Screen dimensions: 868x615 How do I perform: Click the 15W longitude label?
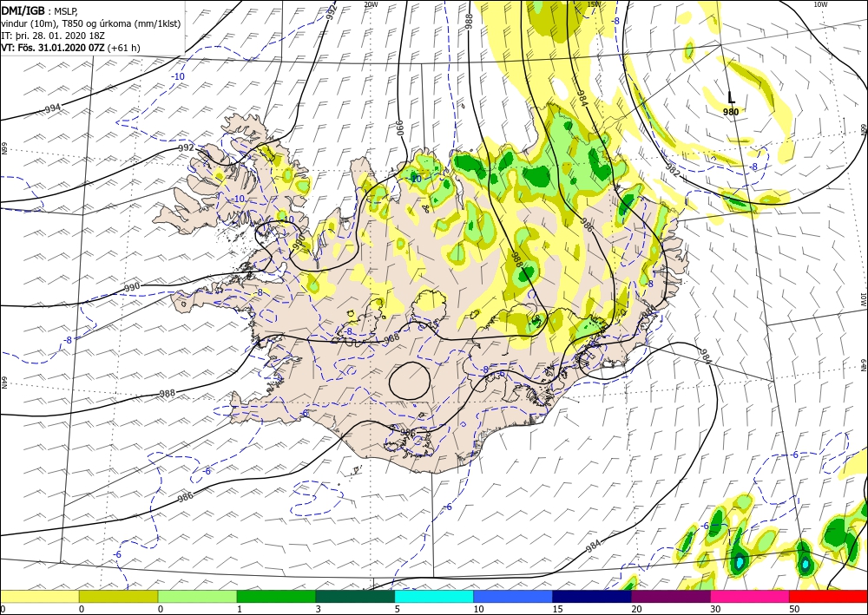pos(594,4)
